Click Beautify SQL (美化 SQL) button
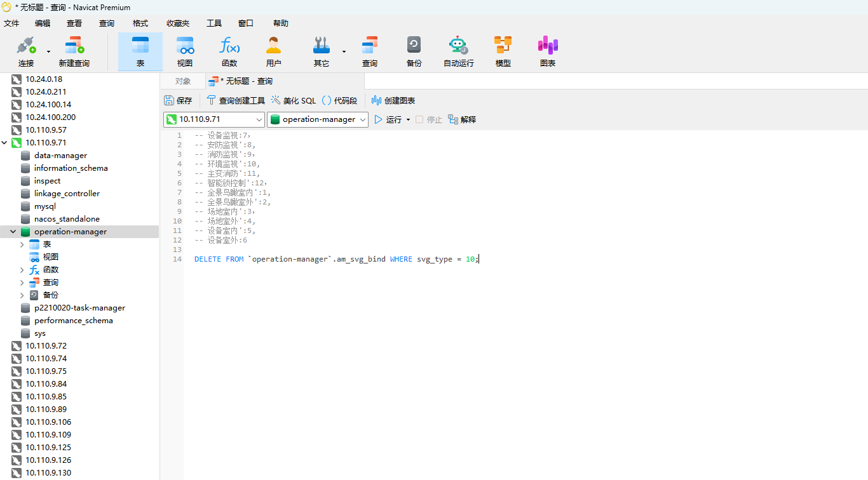 pyautogui.click(x=293, y=100)
